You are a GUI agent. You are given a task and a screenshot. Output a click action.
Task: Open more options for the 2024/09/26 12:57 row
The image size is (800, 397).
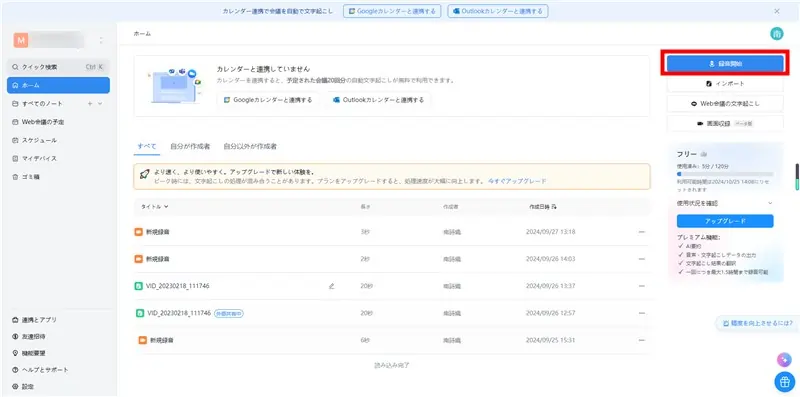pyautogui.click(x=641, y=313)
